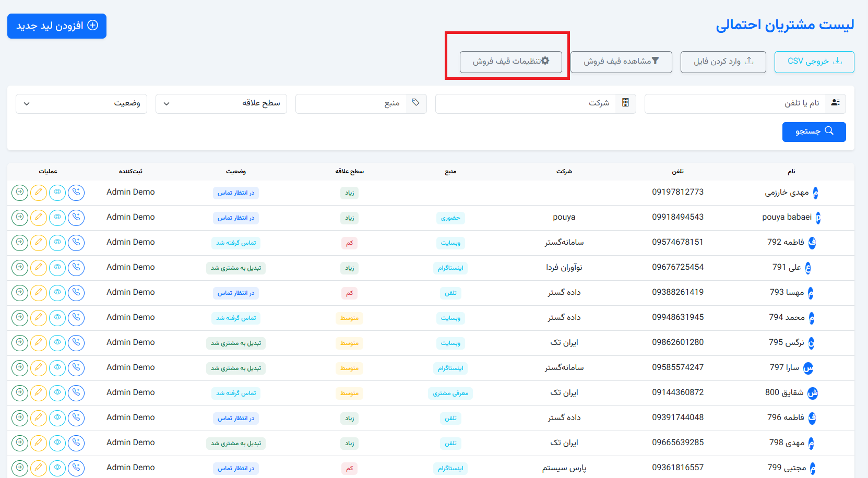This screenshot has width=868, height=478.
Task: Click the افزودن لید جدید button
Action: point(57,26)
